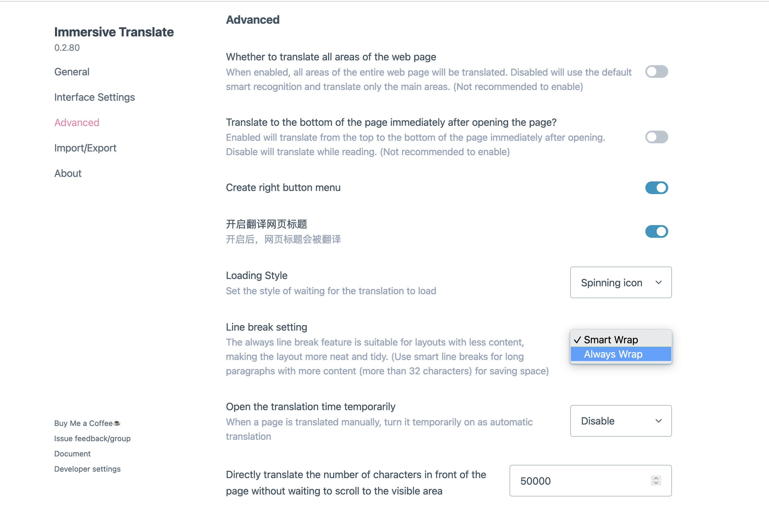Go to General settings
This screenshot has height=532, width=769.
tap(72, 72)
